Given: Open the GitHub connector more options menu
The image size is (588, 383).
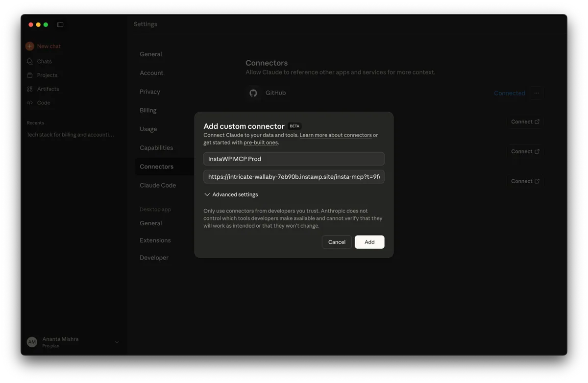Looking at the screenshot, I should [537, 93].
